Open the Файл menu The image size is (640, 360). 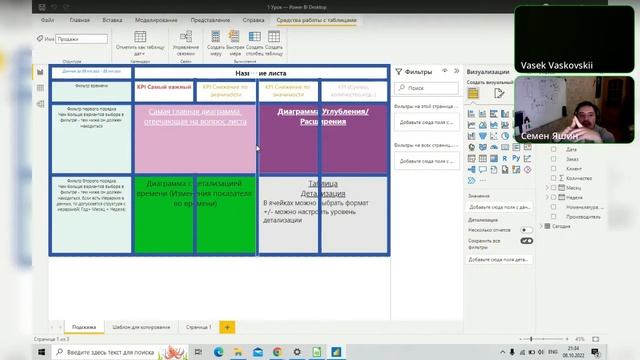[47, 20]
